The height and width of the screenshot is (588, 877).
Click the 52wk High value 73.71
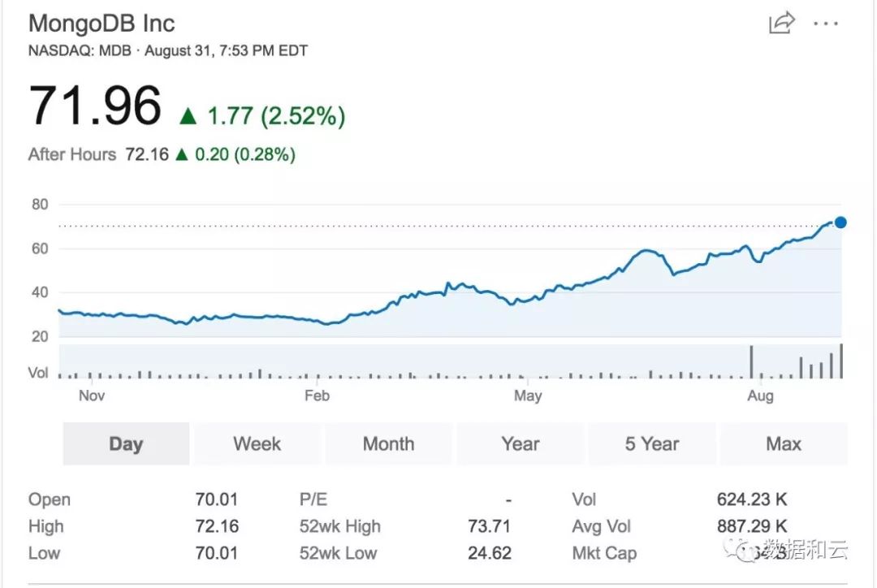coord(490,526)
